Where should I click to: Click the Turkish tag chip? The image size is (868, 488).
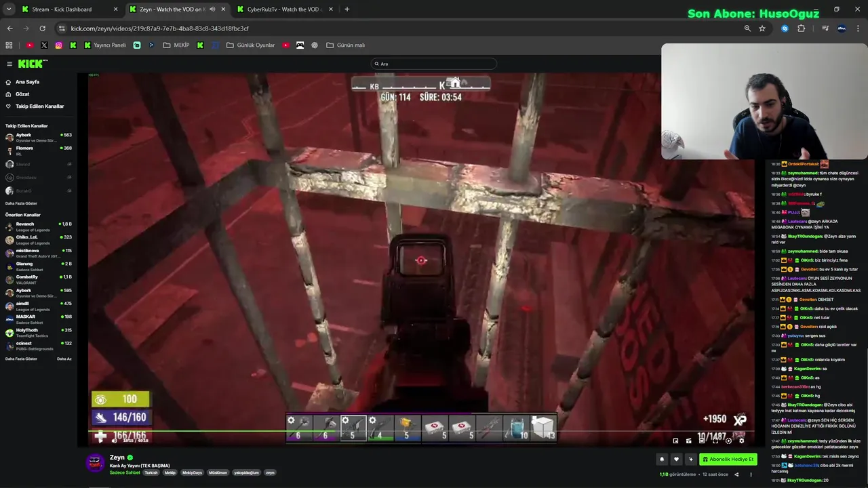tap(151, 472)
